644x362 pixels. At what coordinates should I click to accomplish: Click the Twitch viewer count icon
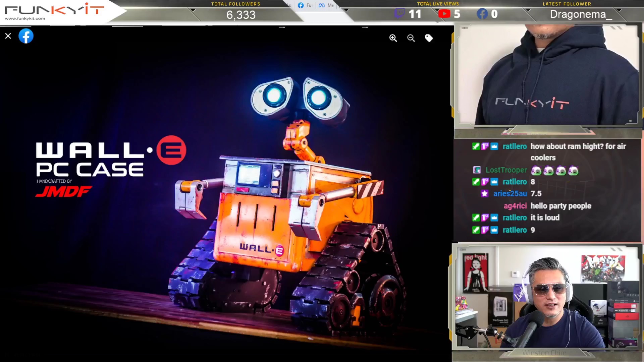(x=399, y=13)
